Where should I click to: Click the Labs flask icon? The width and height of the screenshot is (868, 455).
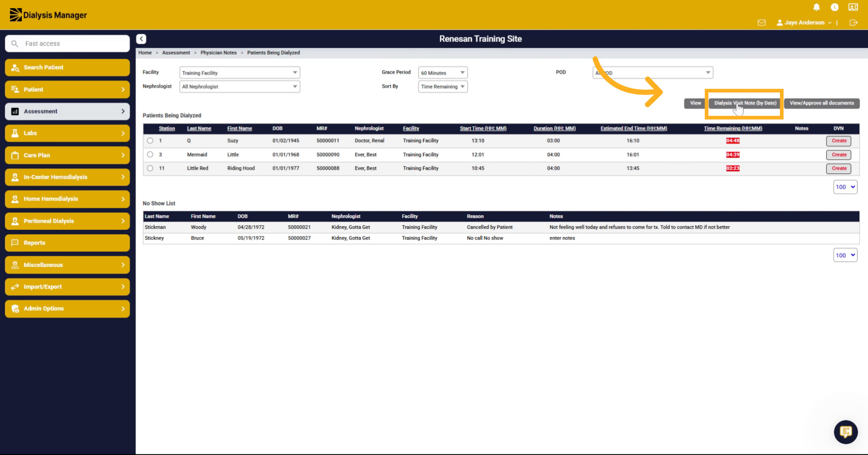pyautogui.click(x=15, y=133)
